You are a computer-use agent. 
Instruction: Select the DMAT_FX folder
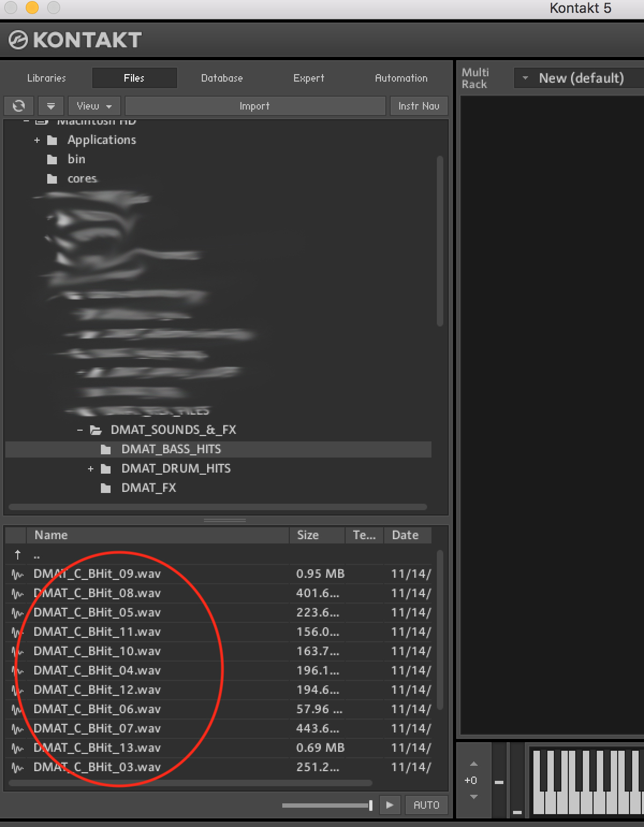[x=149, y=488]
